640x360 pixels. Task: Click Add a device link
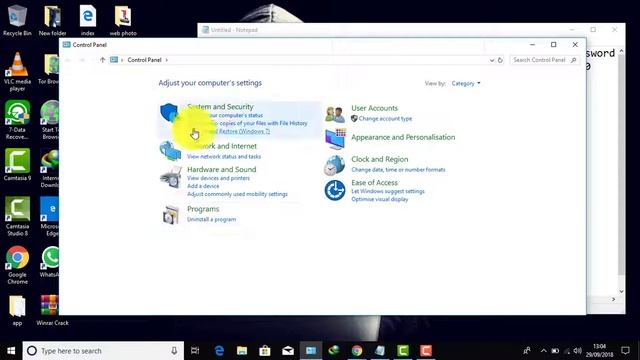click(x=203, y=186)
